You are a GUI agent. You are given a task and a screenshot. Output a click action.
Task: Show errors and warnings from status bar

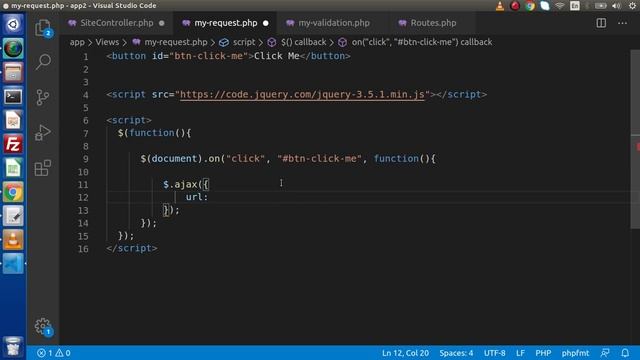tap(53, 353)
